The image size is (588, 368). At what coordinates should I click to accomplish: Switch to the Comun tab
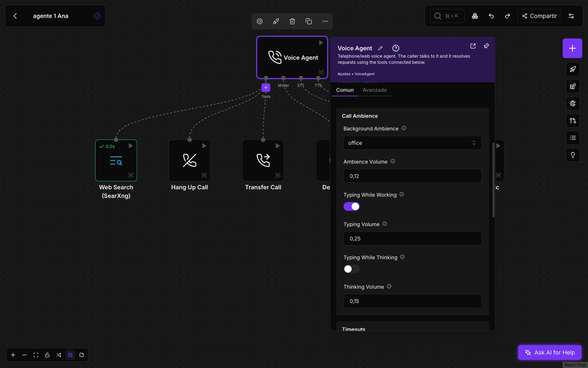[345, 90]
